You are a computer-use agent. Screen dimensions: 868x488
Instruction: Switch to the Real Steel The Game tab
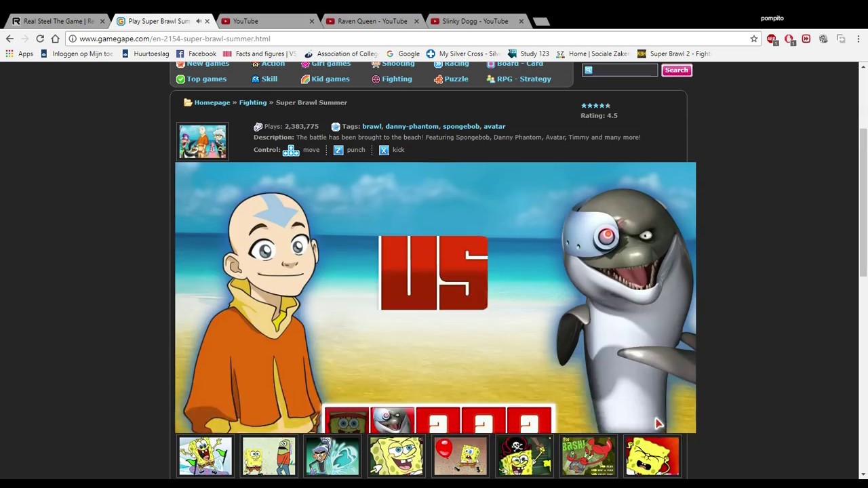[x=58, y=21]
